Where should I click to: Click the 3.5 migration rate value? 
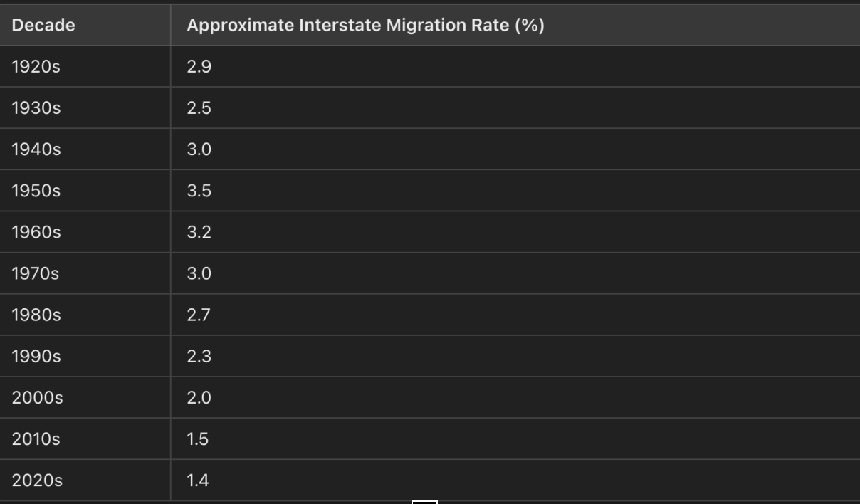tap(199, 191)
